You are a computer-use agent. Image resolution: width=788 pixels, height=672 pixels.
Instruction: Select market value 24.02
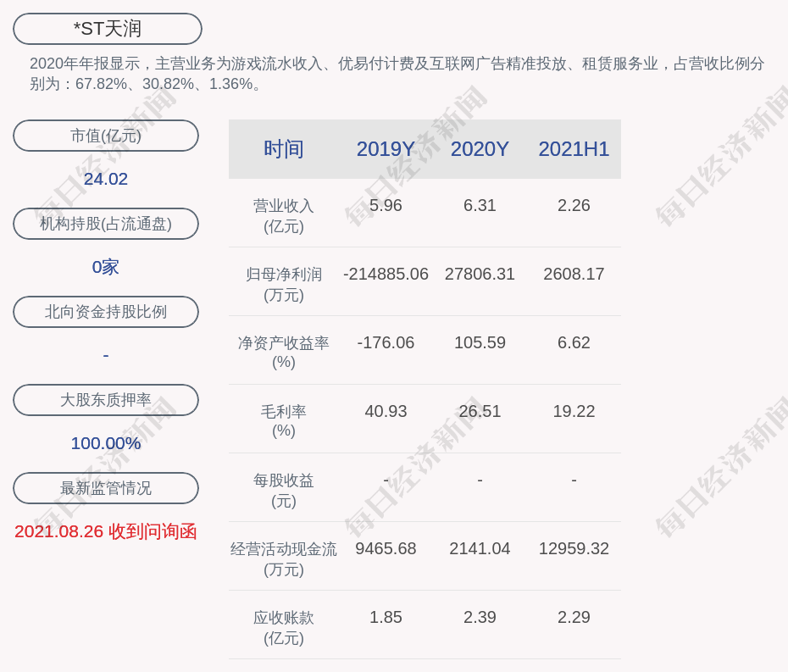pyautogui.click(x=106, y=179)
